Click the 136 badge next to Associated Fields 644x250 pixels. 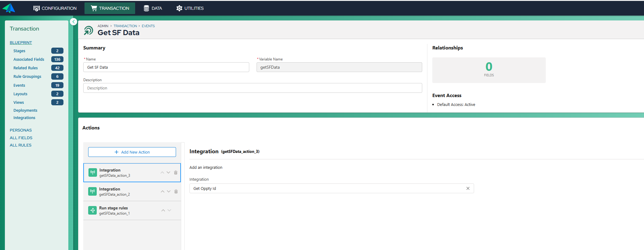pyautogui.click(x=57, y=59)
